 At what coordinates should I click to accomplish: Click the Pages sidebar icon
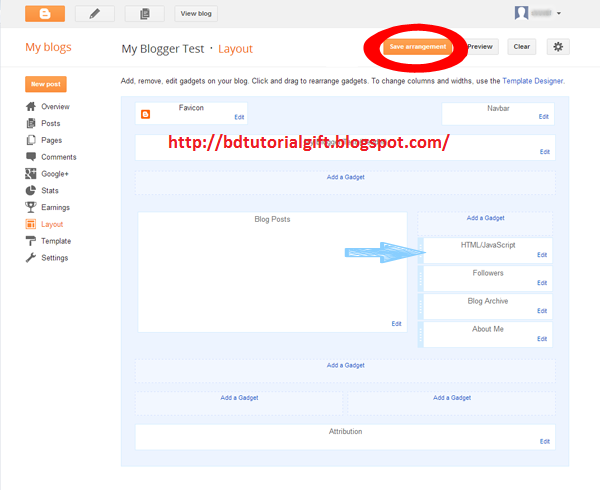31,140
